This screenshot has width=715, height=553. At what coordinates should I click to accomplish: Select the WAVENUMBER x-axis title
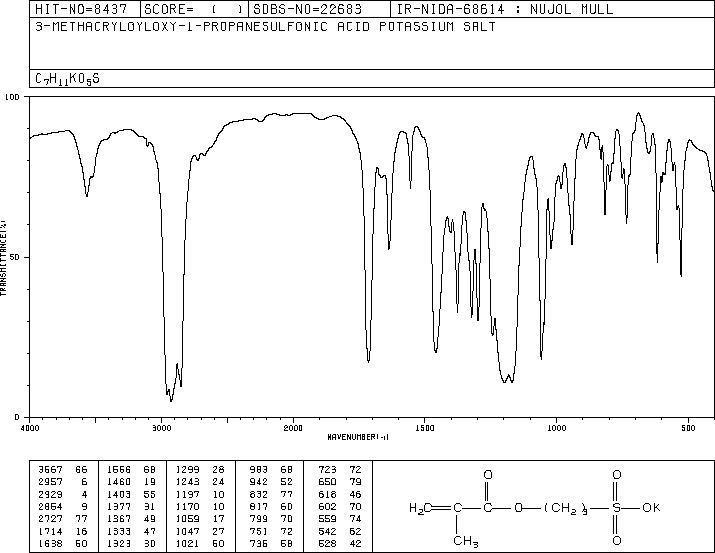358,437
